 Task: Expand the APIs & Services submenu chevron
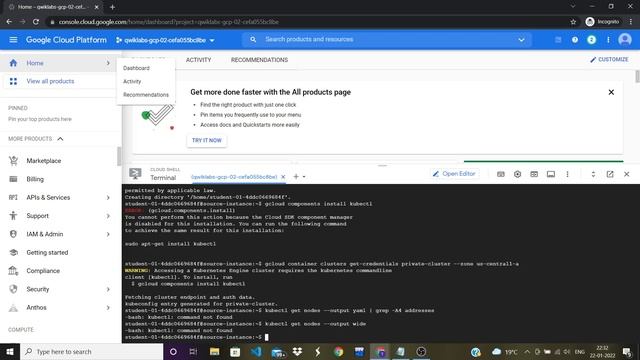tap(108, 198)
